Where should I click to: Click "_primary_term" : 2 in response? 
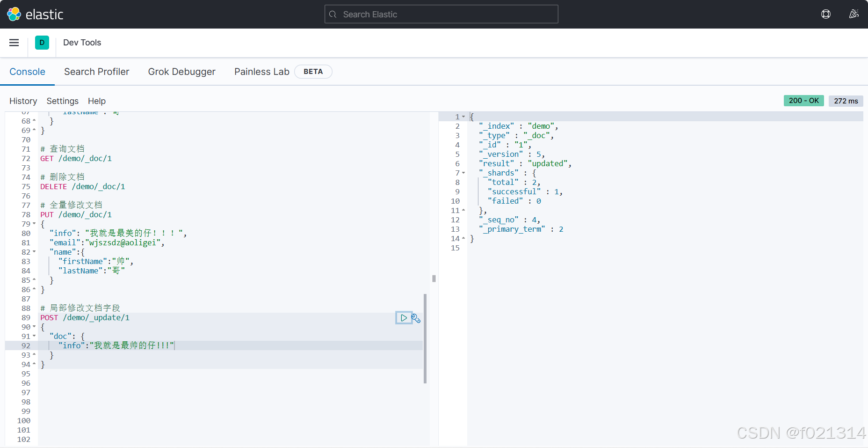tap(521, 229)
